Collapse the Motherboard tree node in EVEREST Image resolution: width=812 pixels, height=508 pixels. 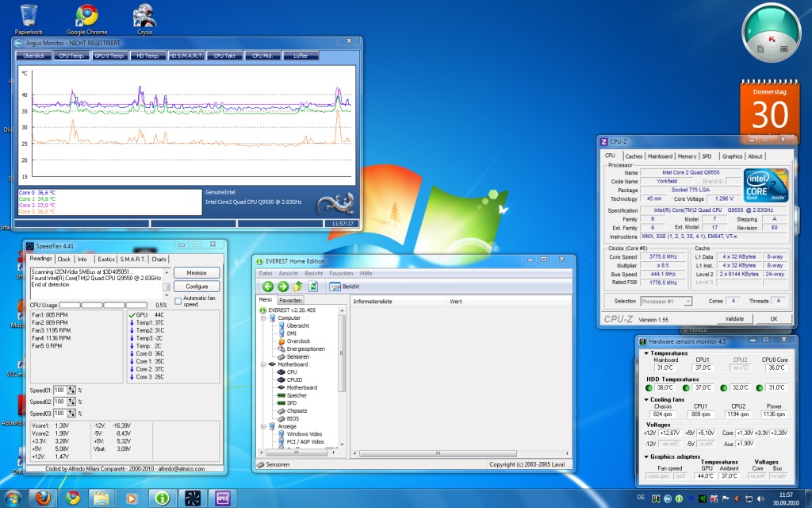263,364
